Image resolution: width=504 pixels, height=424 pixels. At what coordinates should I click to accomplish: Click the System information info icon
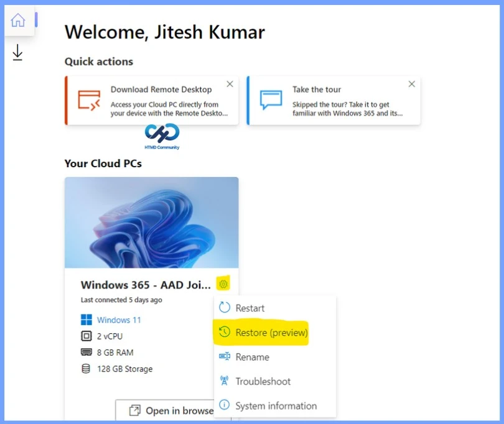225,404
